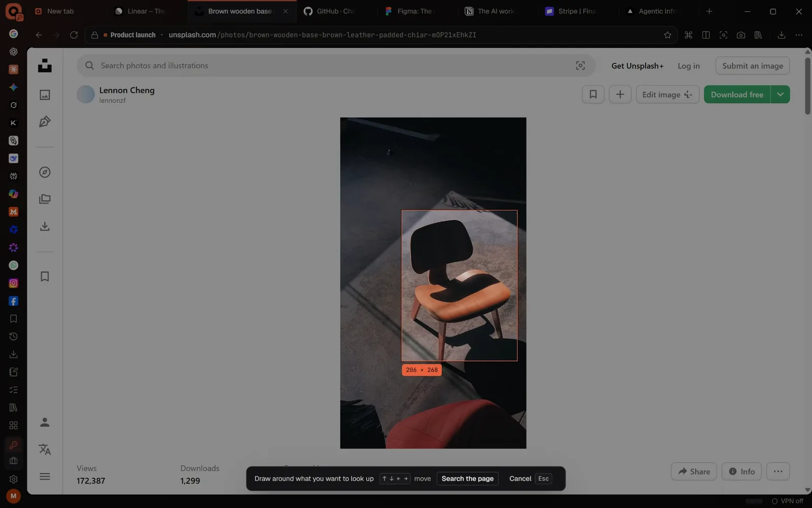Expand the Download free options arrow
This screenshot has height=508, width=812.
pyautogui.click(x=780, y=94)
